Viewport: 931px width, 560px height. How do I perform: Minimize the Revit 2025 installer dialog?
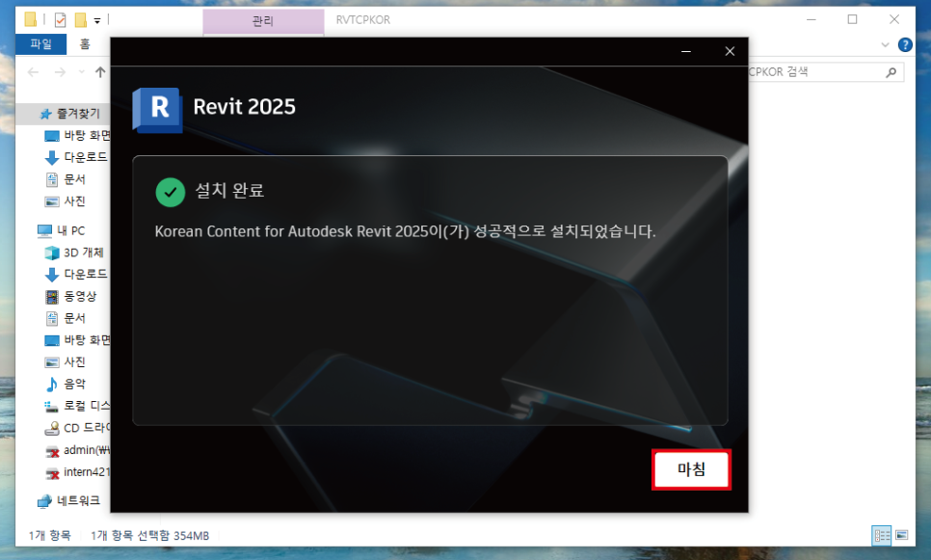point(686,52)
